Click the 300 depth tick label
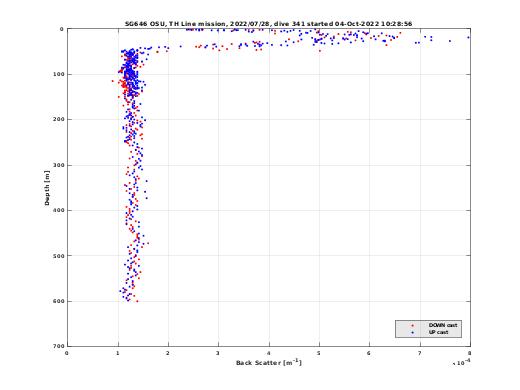This screenshot has width=520, height=390. click(x=58, y=165)
